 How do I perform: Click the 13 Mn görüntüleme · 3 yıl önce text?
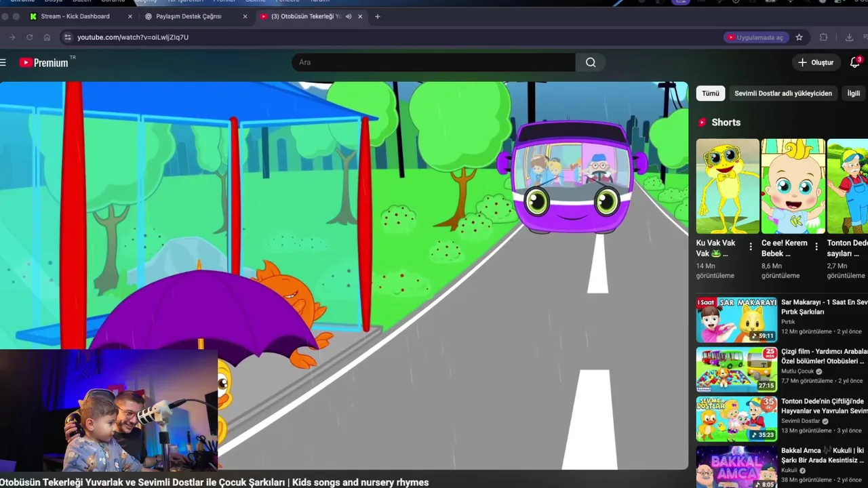pyautogui.click(x=821, y=430)
